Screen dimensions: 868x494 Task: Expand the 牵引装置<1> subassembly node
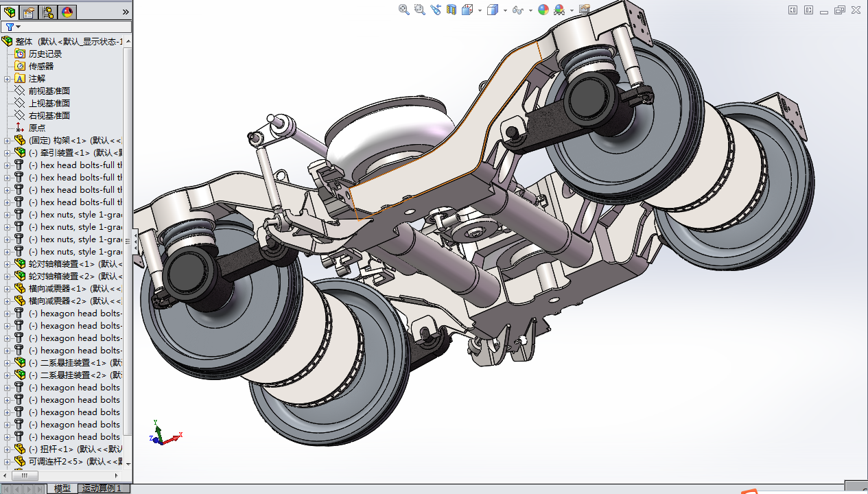coord(8,152)
